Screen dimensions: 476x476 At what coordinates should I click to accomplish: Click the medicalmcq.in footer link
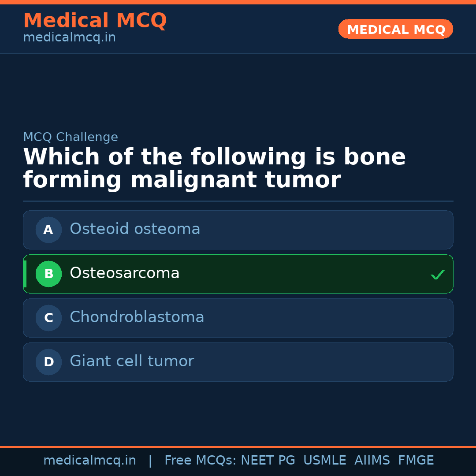pos(89,460)
